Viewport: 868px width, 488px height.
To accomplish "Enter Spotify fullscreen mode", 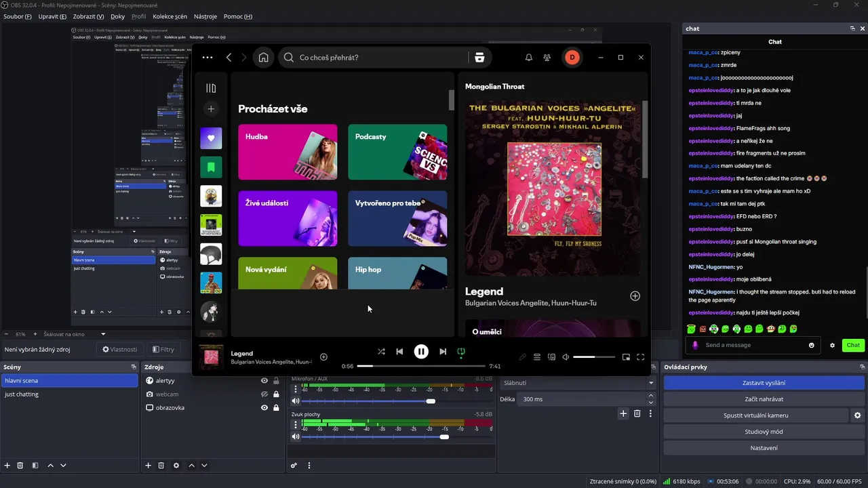I will tap(640, 357).
